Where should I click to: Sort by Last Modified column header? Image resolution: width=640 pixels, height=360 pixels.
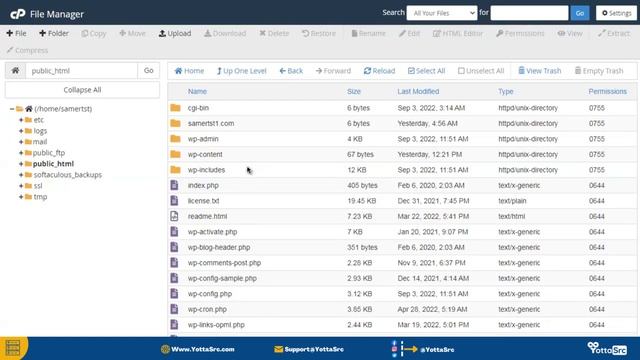click(x=418, y=91)
